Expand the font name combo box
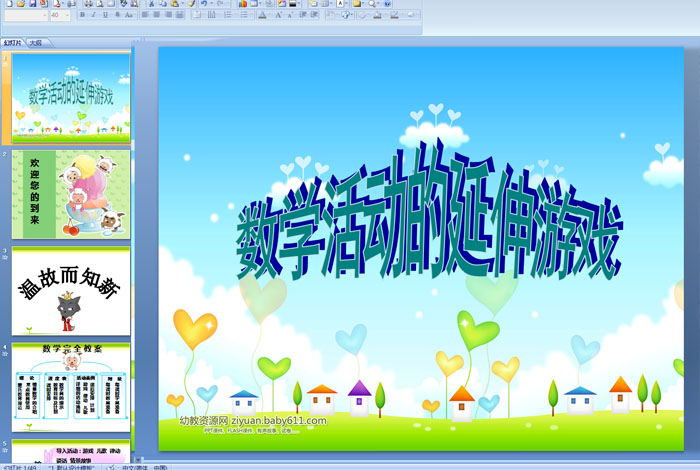This screenshot has width=700, height=470. pyautogui.click(x=26, y=15)
